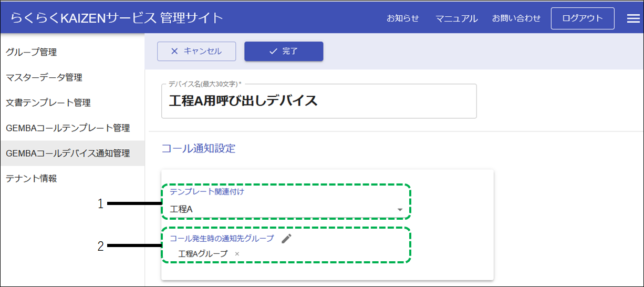Open the お問い合わせ link
The image size is (644, 287).
(516, 18)
